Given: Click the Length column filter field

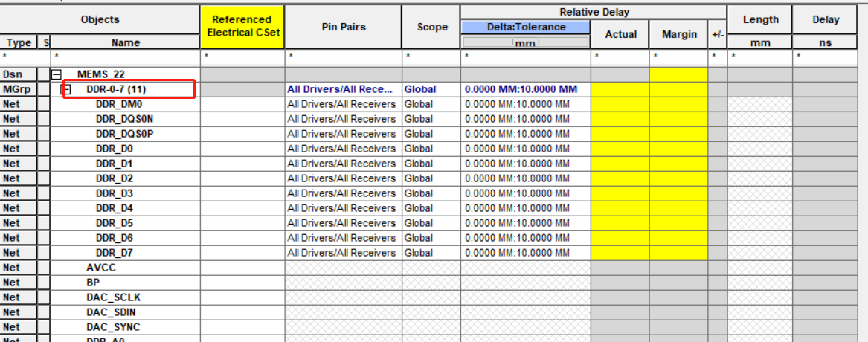Looking at the screenshot, I should (x=760, y=57).
